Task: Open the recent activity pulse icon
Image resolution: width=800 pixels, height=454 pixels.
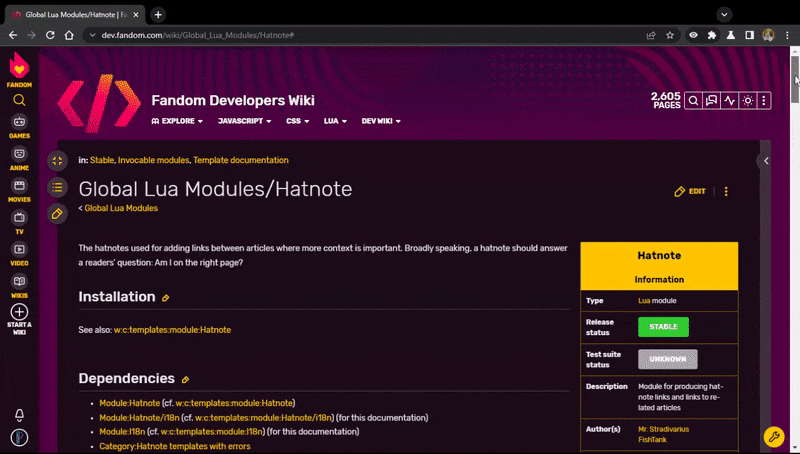Action: coord(730,101)
